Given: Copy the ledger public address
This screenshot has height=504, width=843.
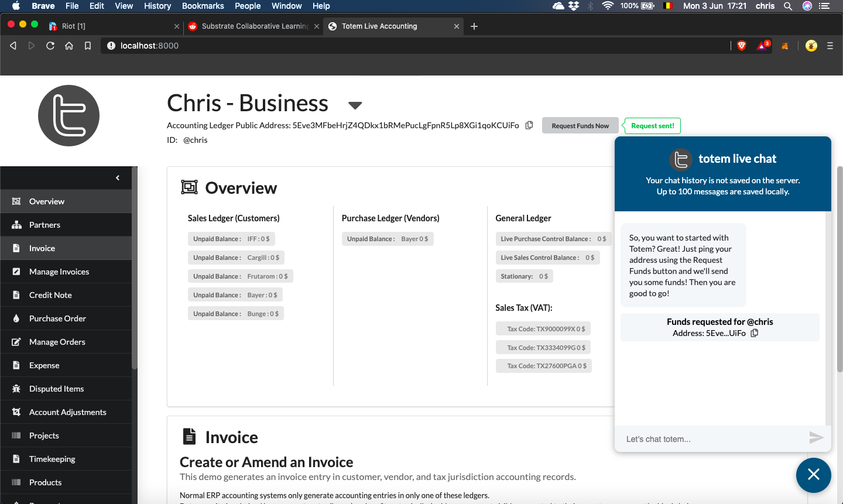Looking at the screenshot, I should [x=529, y=125].
